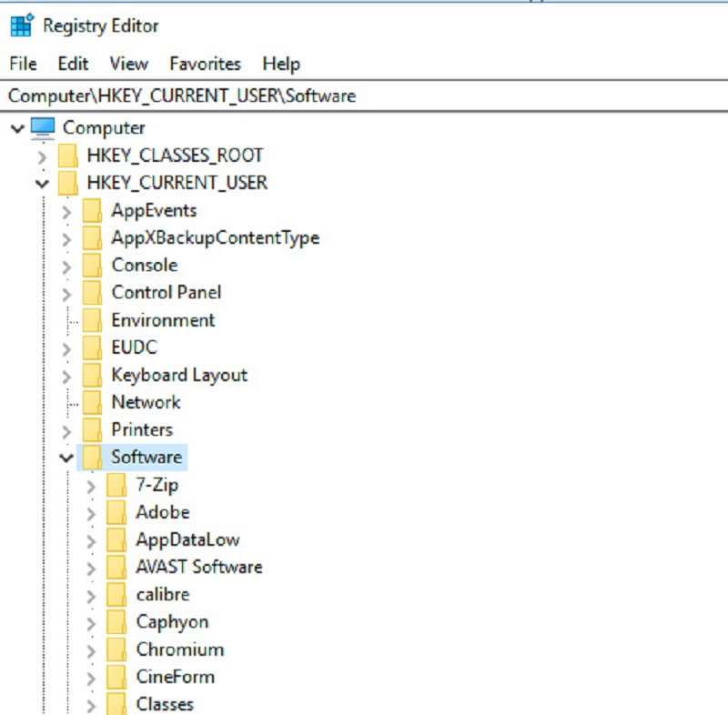Click the Adobe folder icon
The width and height of the screenshot is (728, 715).
(116, 512)
